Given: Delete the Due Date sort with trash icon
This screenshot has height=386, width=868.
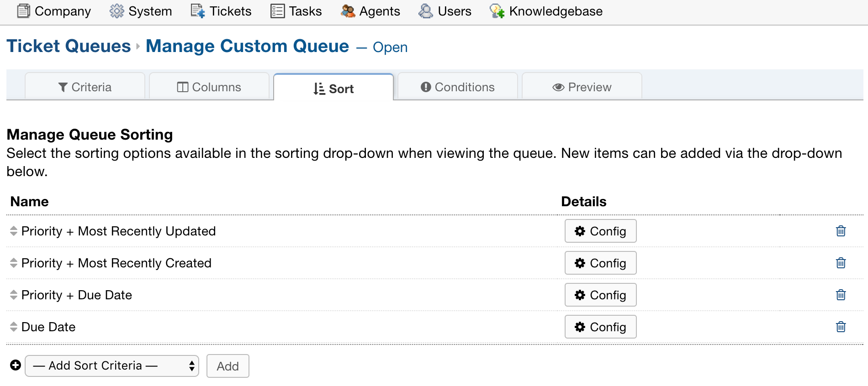Looking at the screenshot, I should click(842, 327).
